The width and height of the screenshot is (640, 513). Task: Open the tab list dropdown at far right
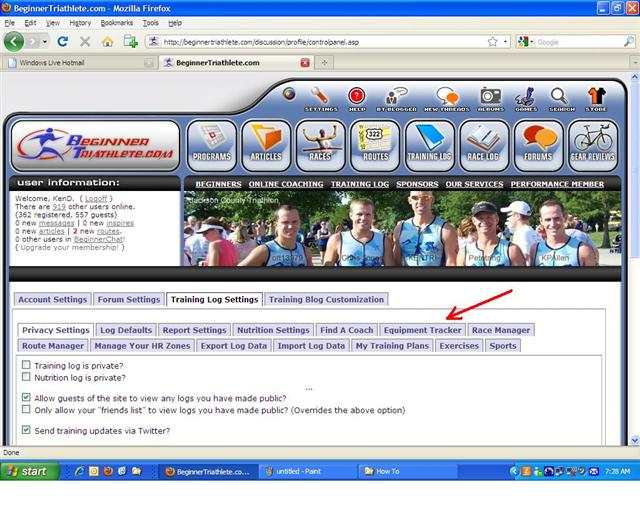click(635, 63)
